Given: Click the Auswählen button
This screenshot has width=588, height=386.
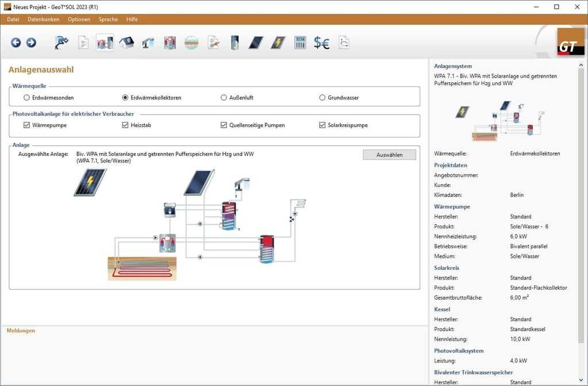Looking at the screenshot, I should [389, 155].
